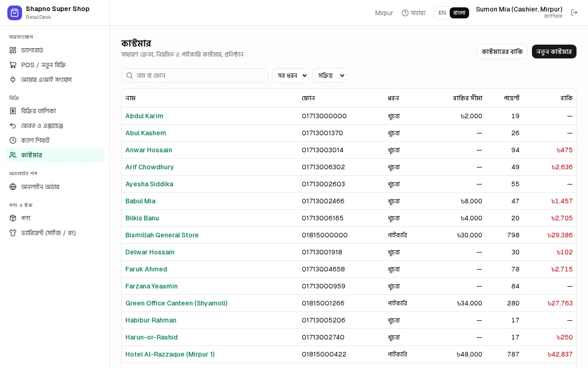The width and height of the screenshot is (588, 368).
Task: Click the logout arrow icon
Action: click(574, 13)
